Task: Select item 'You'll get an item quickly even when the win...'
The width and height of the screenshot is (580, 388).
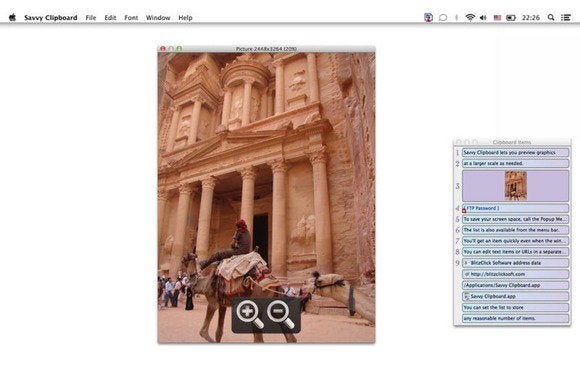Action: [x=515, y=241]
